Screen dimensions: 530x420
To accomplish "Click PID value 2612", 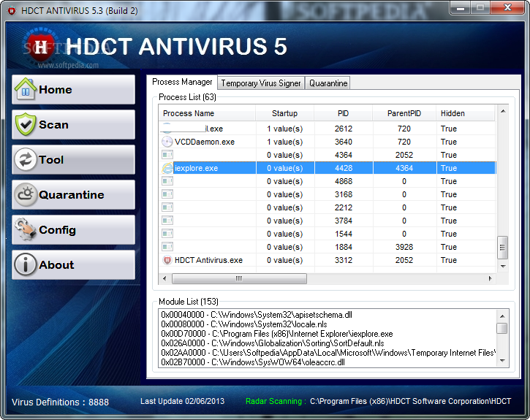I will coord(344,129).
